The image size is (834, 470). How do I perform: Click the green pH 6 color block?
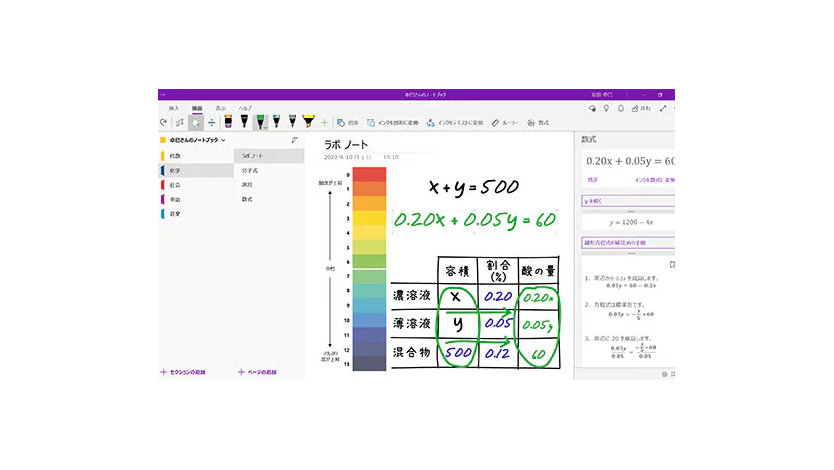[369, 261]
